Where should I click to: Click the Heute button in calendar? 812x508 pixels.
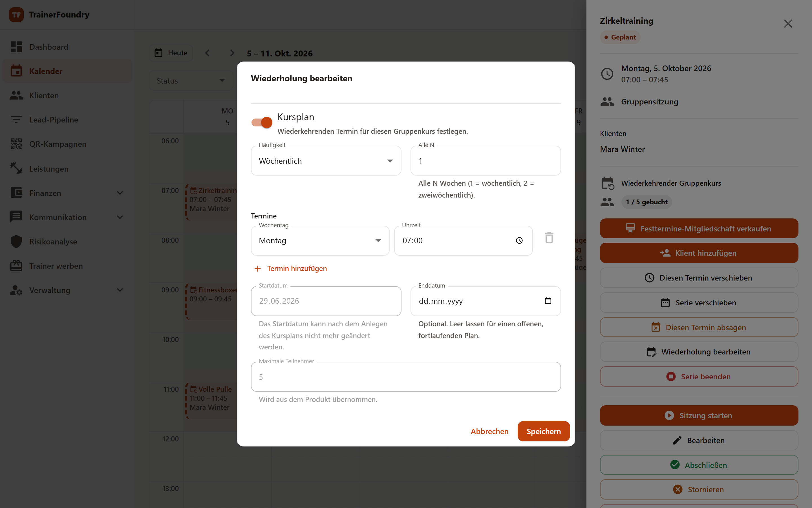point(171,53)
